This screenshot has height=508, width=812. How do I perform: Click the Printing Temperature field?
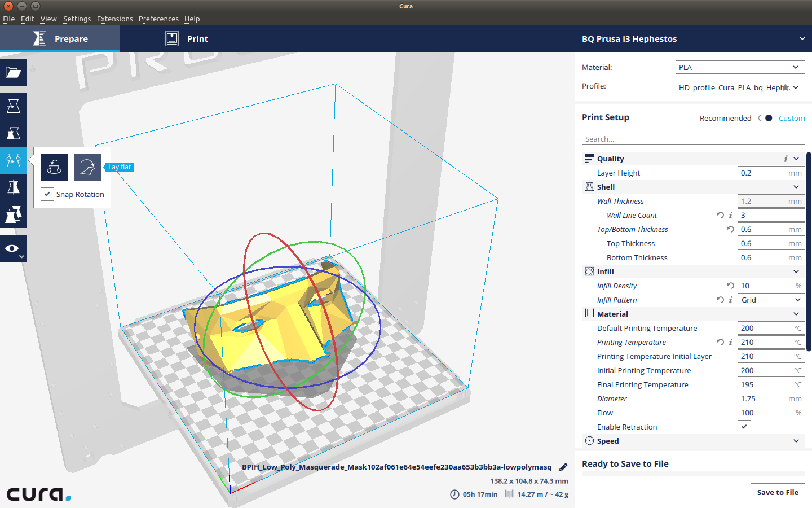coord(771,342)
